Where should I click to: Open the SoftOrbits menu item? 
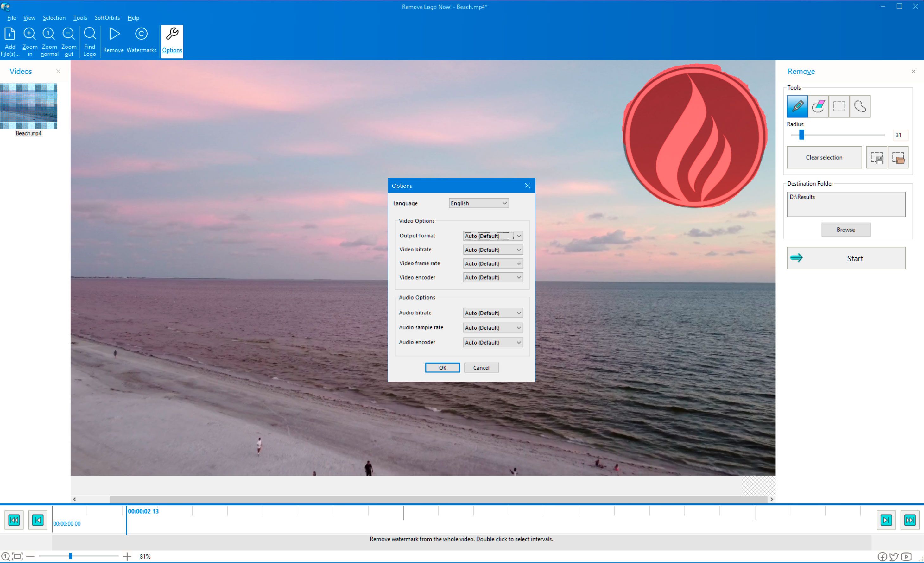pos(107,18)
